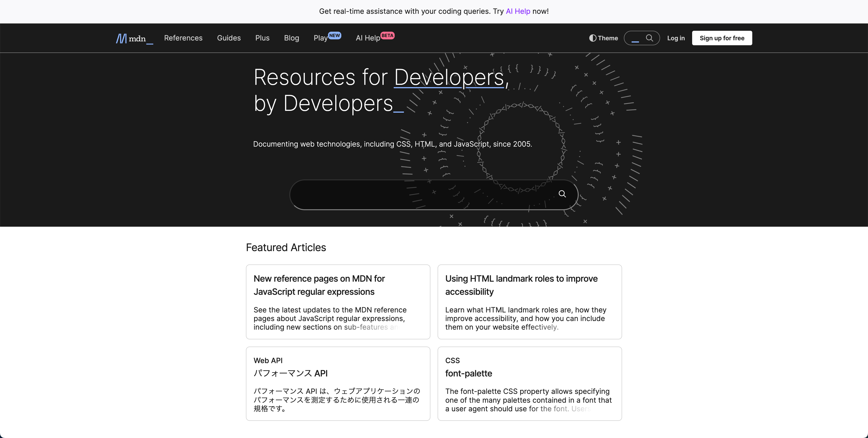Expand the Guides menu
This screenshot has width=868, height=438.
click(229, 38)
